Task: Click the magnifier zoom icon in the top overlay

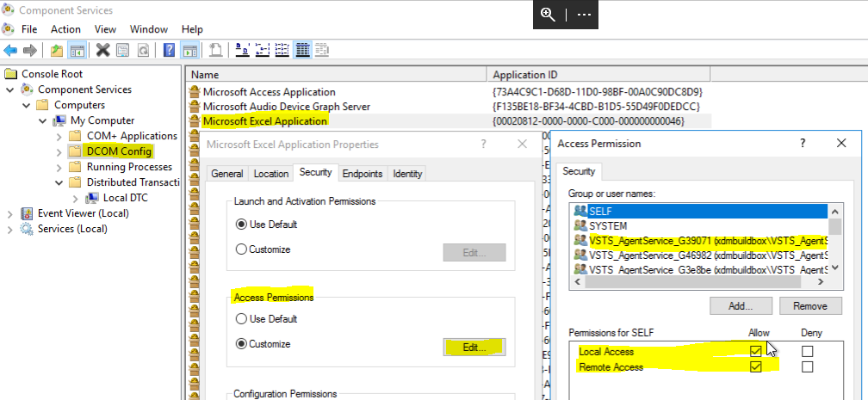Action: (x=548, y=15)
